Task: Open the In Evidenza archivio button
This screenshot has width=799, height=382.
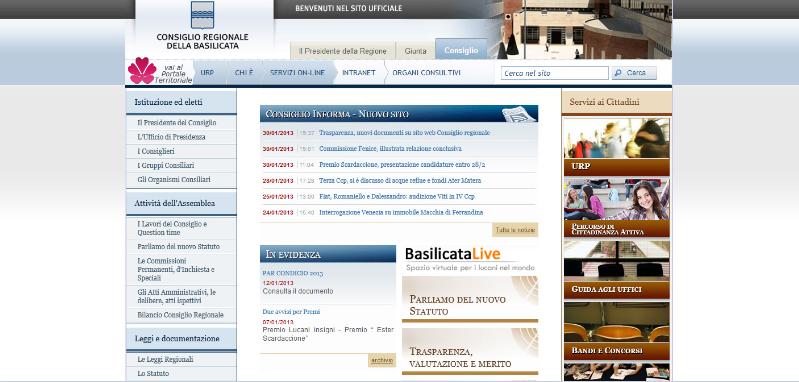Action: click(x=382, y=360)
